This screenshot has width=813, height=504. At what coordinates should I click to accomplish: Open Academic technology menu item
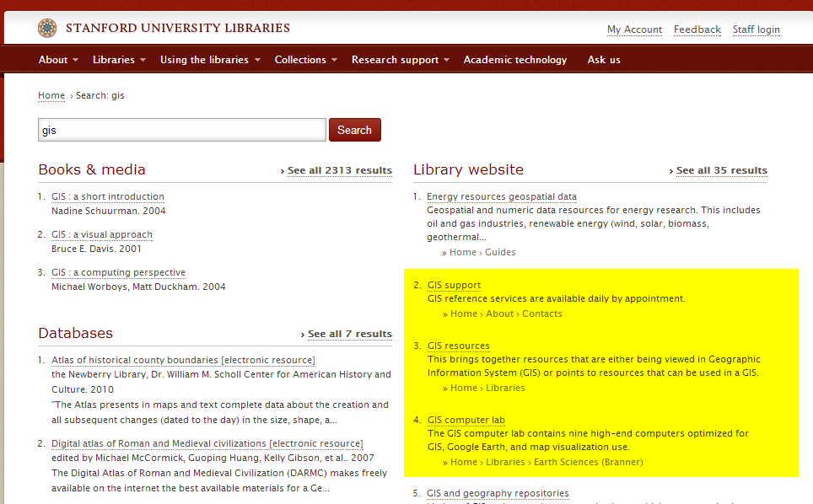click(514, 60)
